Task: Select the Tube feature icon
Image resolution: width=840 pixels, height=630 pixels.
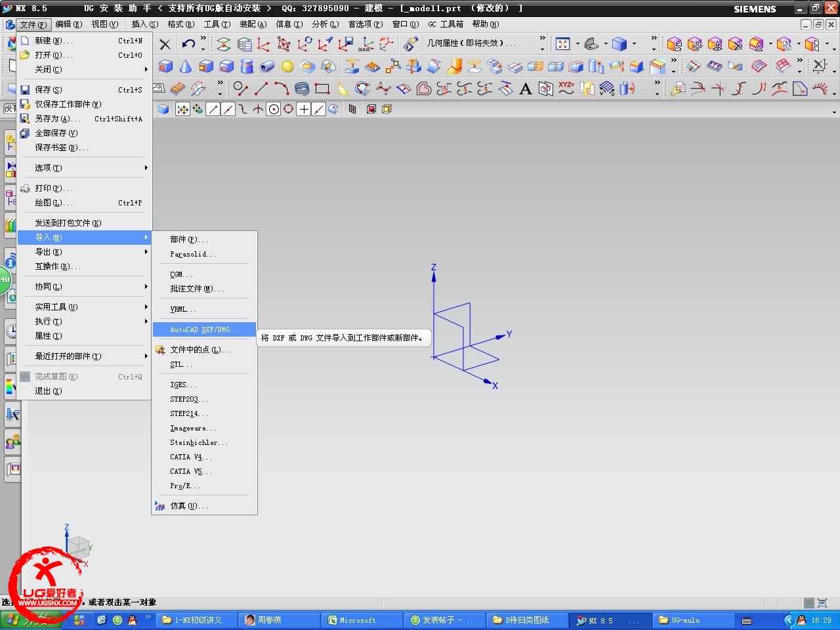Action: (x=267, y=66)
